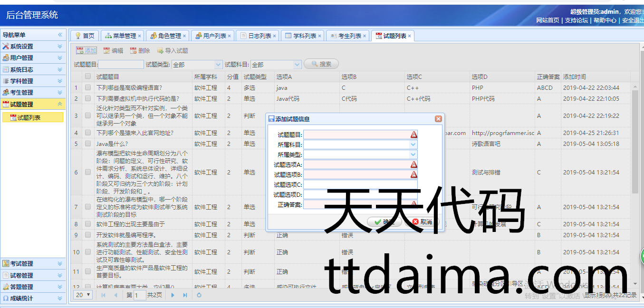The image size is (644, 308).
Task: Open the 帮助中心 link
Action: [x=605, y=20]
